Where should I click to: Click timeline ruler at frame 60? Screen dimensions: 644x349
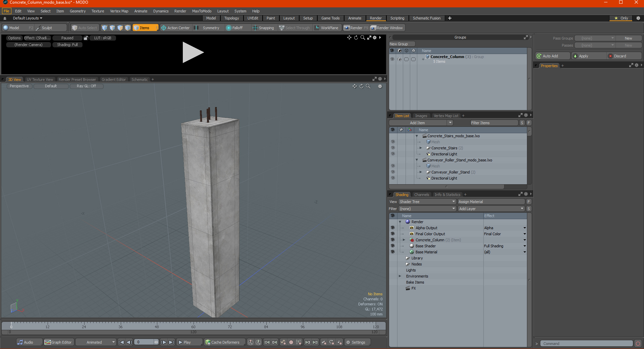click(x=193, y=326)
